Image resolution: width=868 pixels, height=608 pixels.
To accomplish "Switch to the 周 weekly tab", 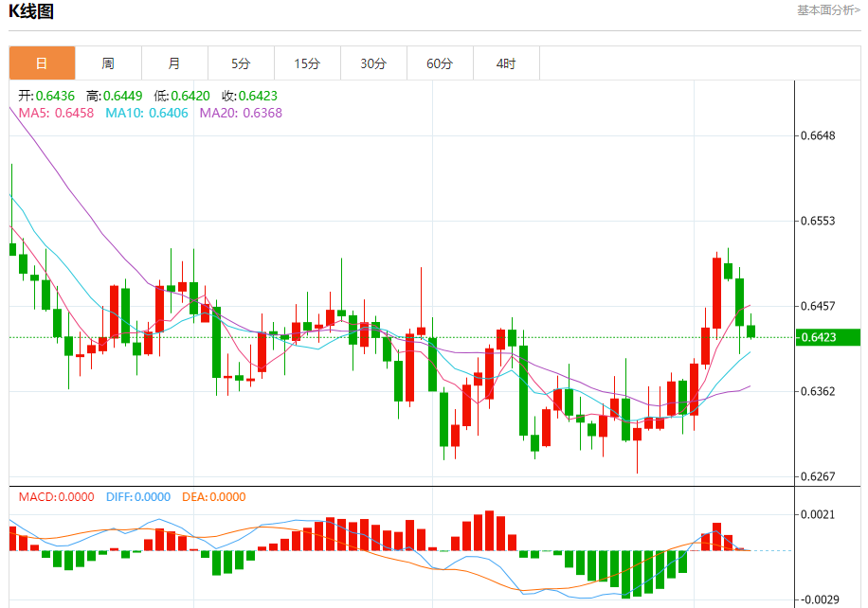I will pos(108,63).
